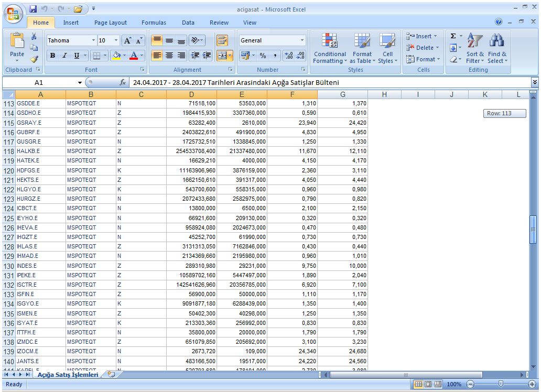Viewport: 541px width, 392px height.
Task: Click the Insert Worksheet tab icon
Action: pos(111,374)
